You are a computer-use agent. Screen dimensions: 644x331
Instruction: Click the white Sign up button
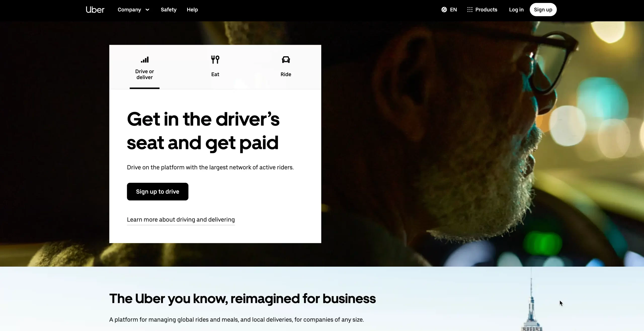coord(543,10)
